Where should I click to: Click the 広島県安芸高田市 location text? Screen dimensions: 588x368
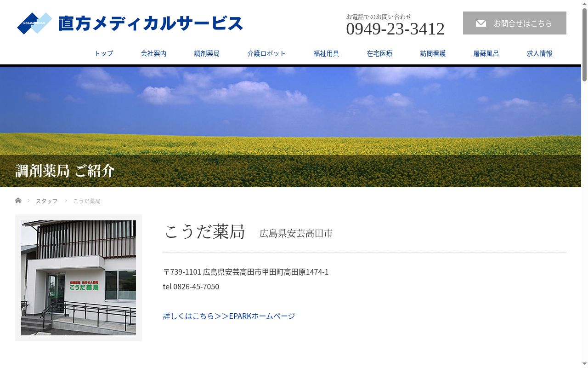[x=296, y=233]
